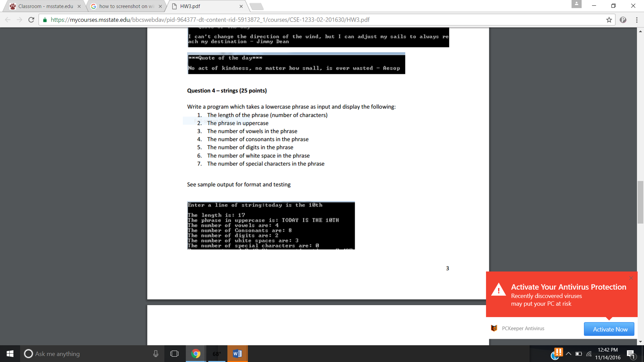The width and height of the screenshot is (644, 362).
Task: Open the Chrome three-dot menu
Action: (636, 19)
